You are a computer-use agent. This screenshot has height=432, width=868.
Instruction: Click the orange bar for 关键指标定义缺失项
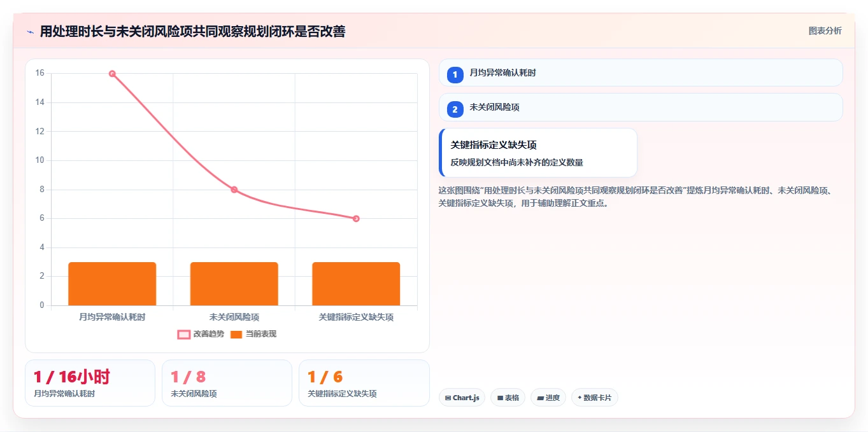pyautogui.click(x=356, y=284)
